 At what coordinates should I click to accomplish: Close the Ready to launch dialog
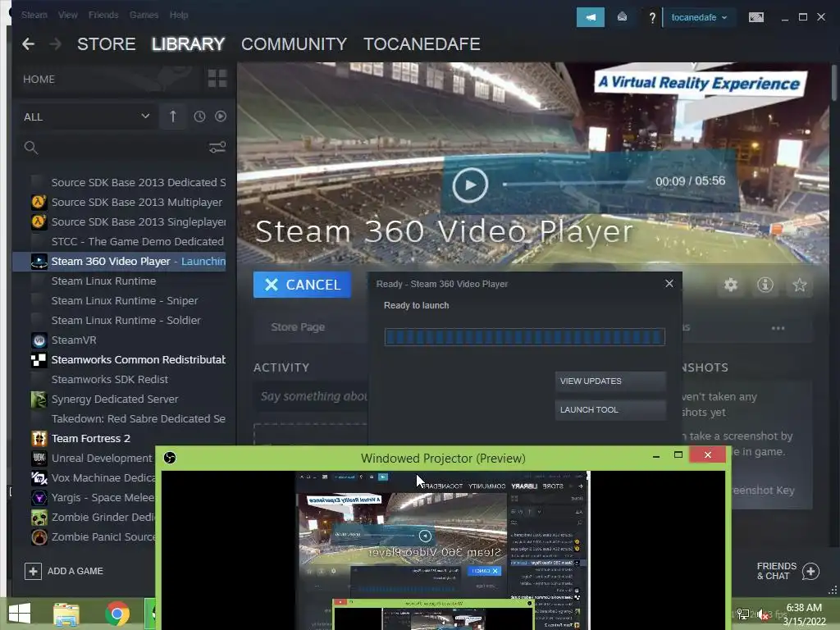tap(669, 283)
